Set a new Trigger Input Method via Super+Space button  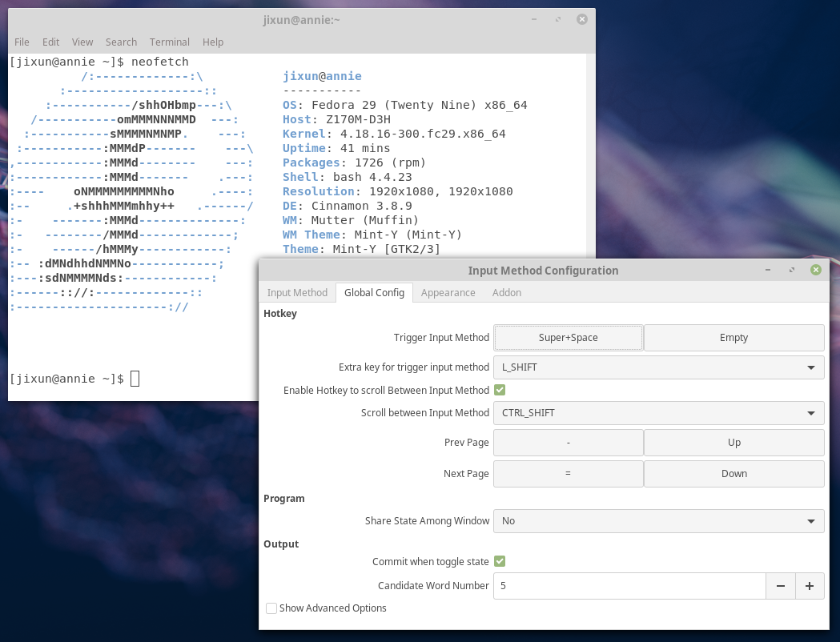point(568,337)
